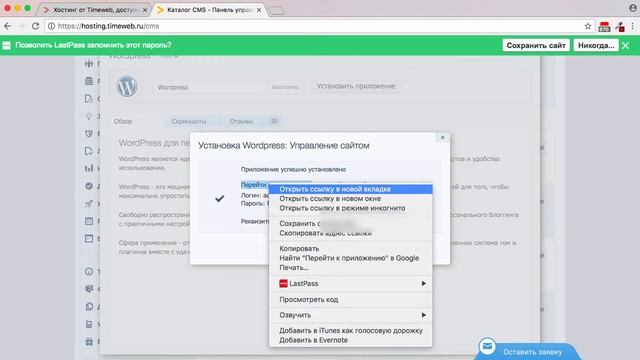Open the Chrome three-dot menu
The width and height of the screenshot is (640, 360).
click(633, 26)
